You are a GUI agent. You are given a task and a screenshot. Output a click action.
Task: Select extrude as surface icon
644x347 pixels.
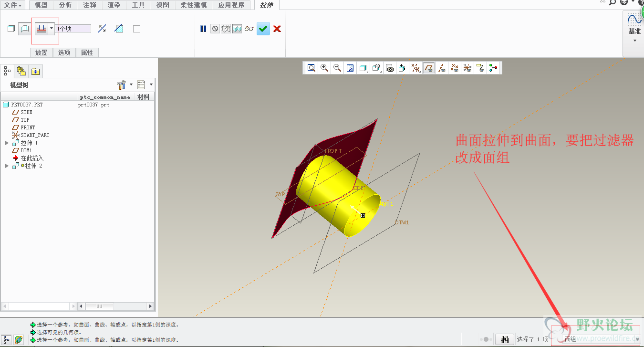(x=24, y=29)
